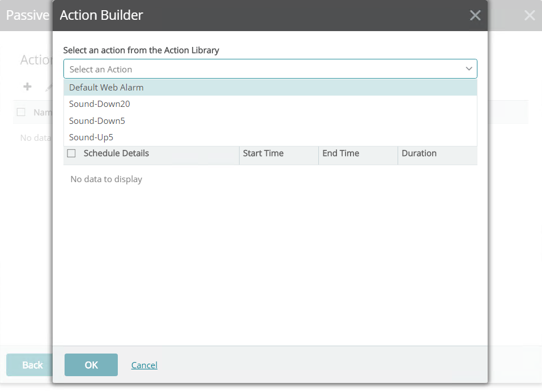Select the Sound-Down5 action

pyautogui.click(x=97, y=120)
